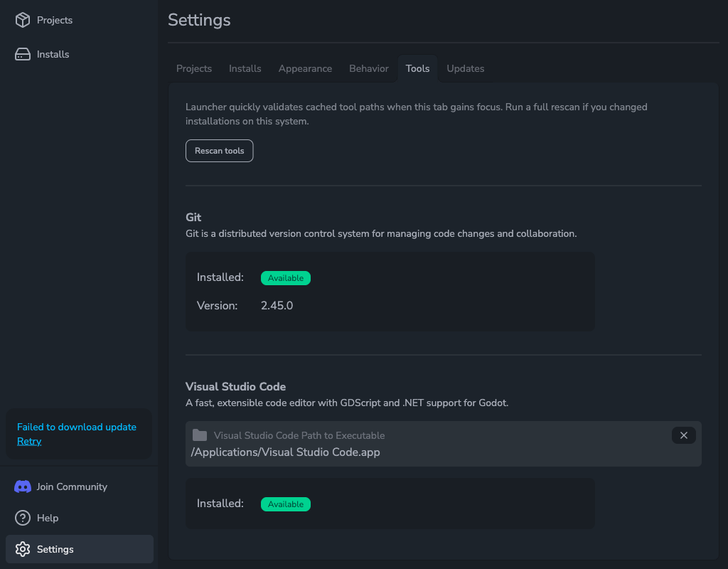728x569 pixels.
Task: Click the Visual Studio Code path field
Action: point(427,452)
